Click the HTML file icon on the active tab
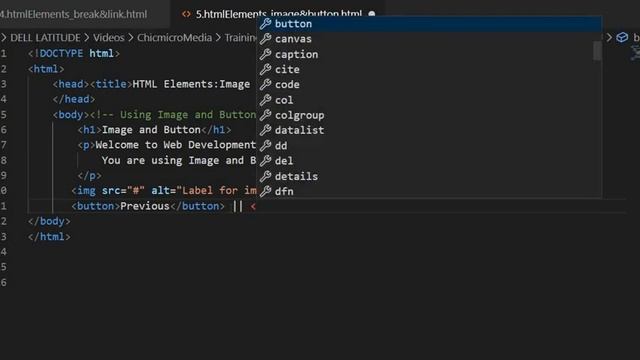Viewport: 640px width, 360px height. point(186,14)
